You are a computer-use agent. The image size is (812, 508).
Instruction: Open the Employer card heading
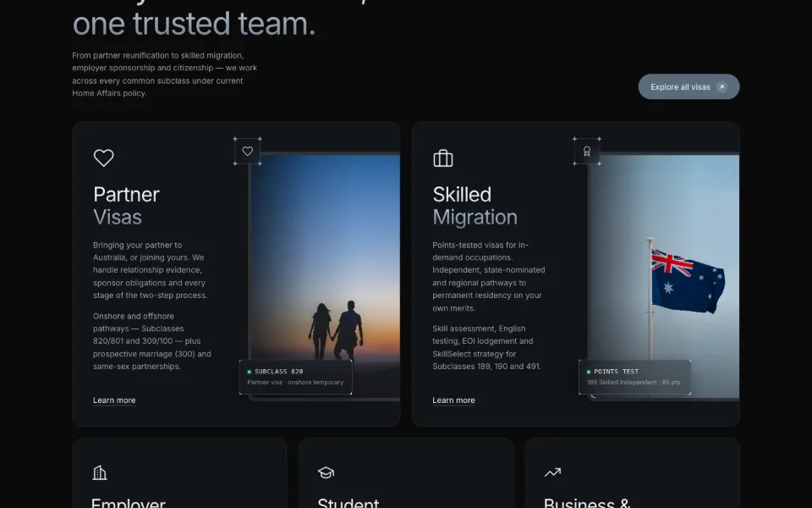click(x=129, y=502)
